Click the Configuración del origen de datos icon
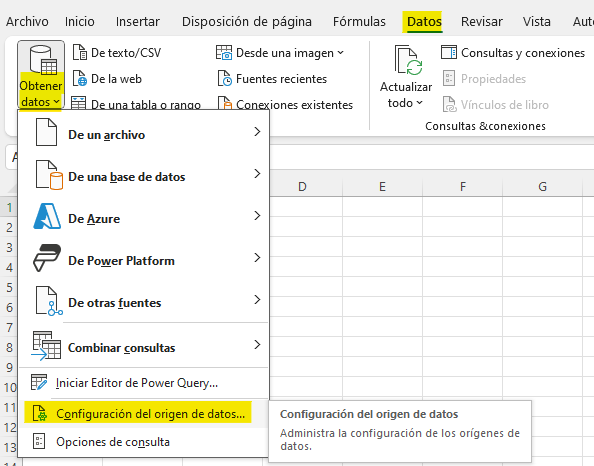 point(40,413)
